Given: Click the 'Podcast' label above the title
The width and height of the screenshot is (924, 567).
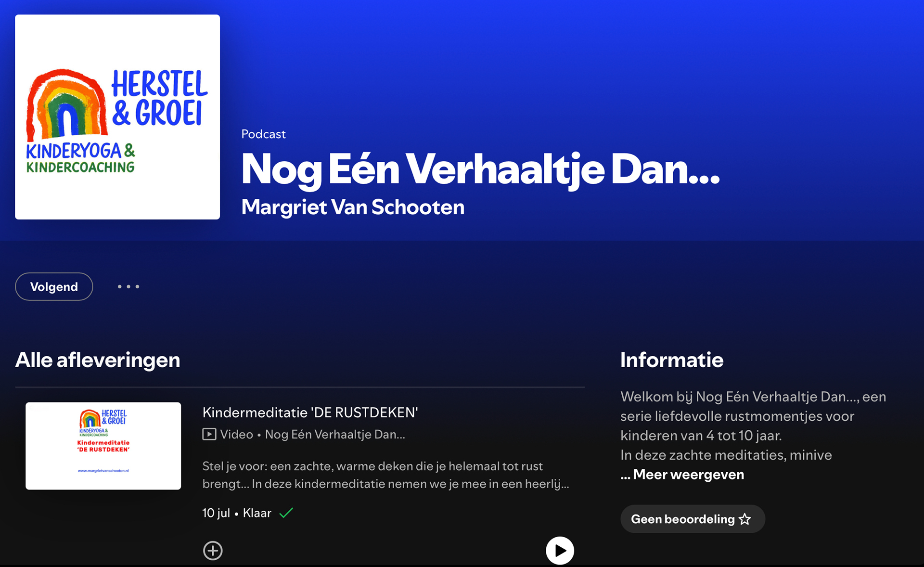Looking at the screenshot, I should pyautogui.click(x=263, y=134).
